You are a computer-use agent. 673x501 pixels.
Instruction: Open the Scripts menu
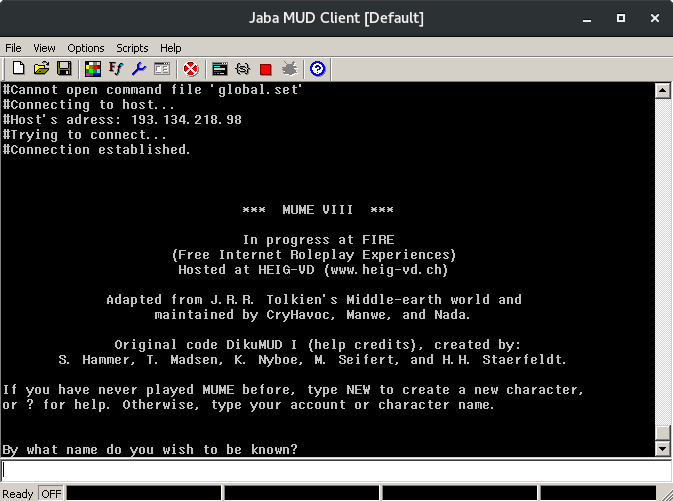[132, 48]
